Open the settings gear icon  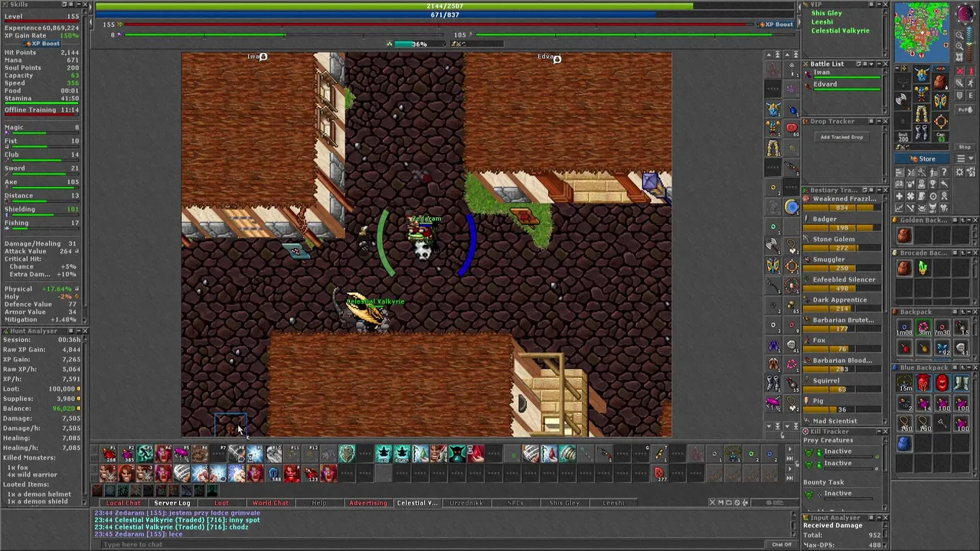(959, 171)
